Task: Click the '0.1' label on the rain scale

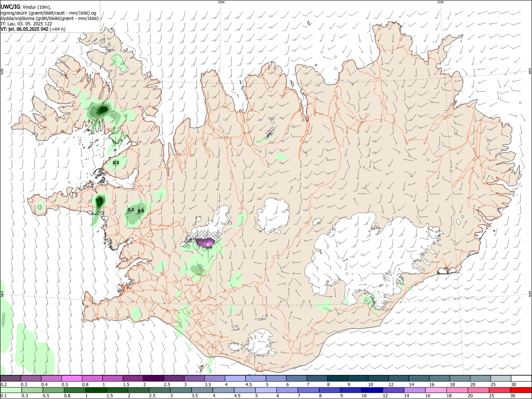Action: (4, 396)
